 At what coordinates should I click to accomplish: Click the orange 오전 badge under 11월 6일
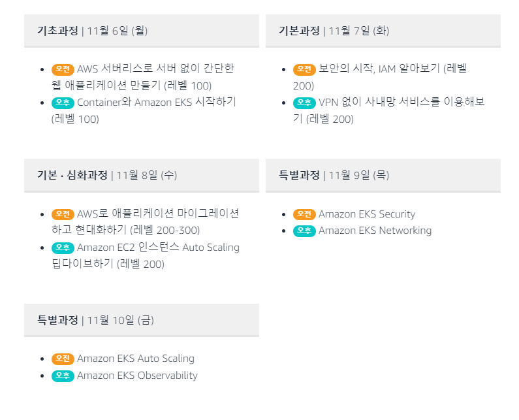pyautogui.click(x=63, y=69)
